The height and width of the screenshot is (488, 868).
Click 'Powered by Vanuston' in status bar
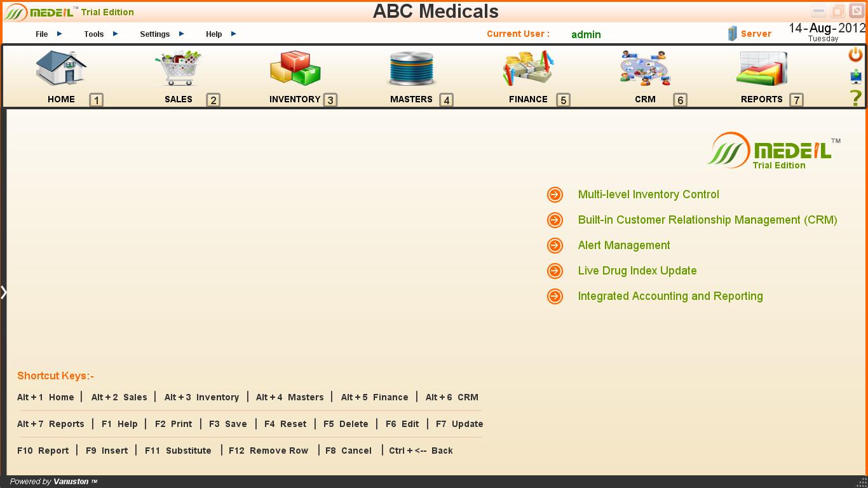(x=53, y=482)
